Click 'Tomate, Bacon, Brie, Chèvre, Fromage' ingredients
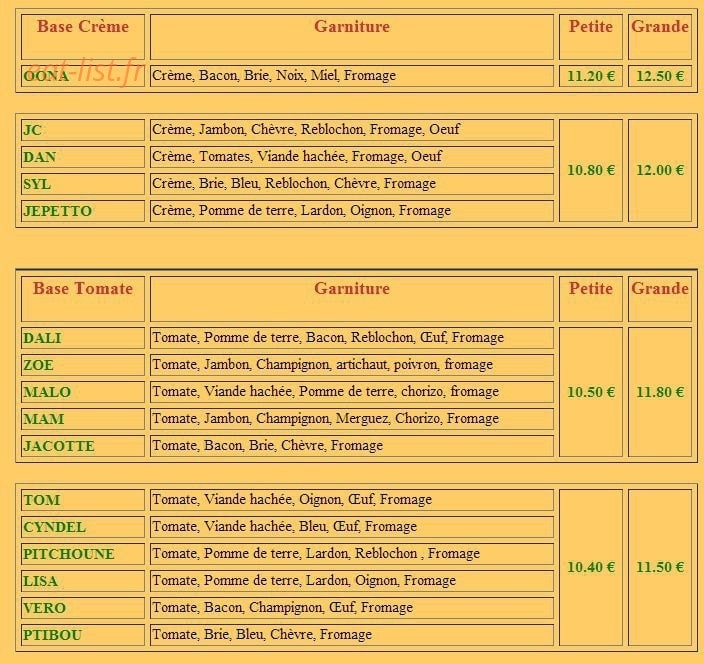This screenshot has height=664, width=704. 268,445
